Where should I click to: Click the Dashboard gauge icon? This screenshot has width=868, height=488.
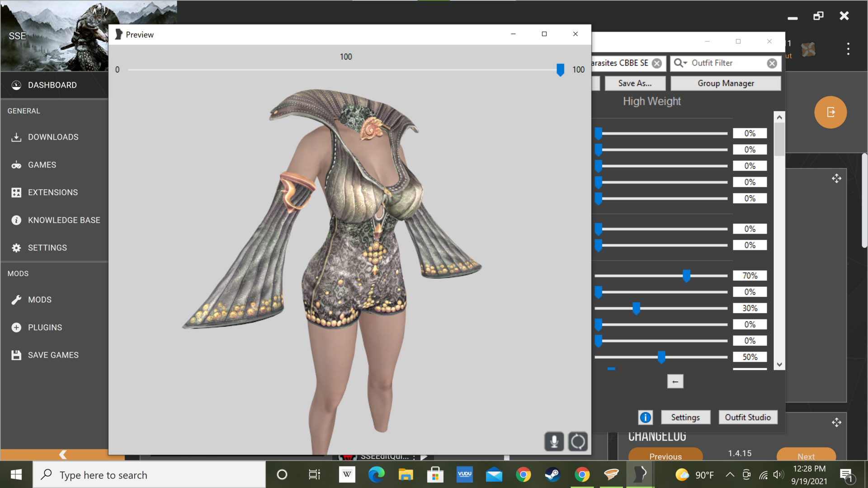pyautogui.click(x=16, y=85)
